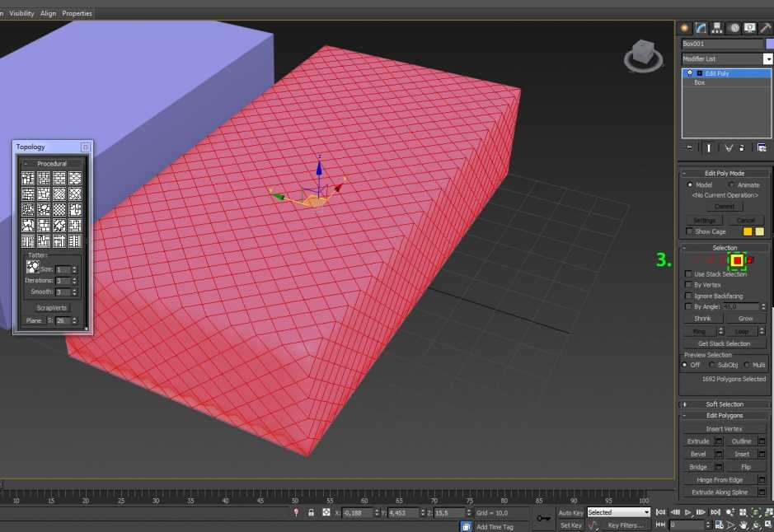This screenshot has height=532, width=774.
Task: Click the ViewCube in the viewport
Action: [643, 55]
